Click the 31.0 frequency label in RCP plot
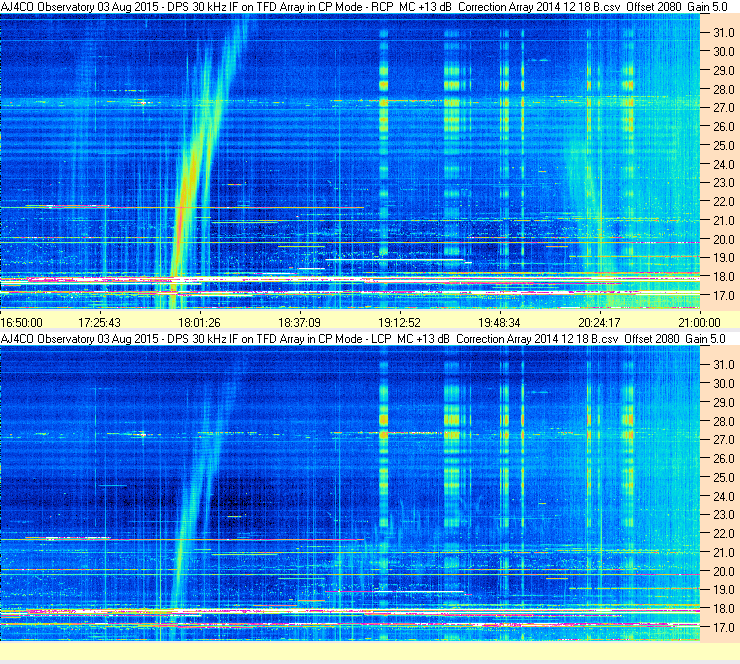Viewport: 740px width, 664px height. tap(723, 33)
